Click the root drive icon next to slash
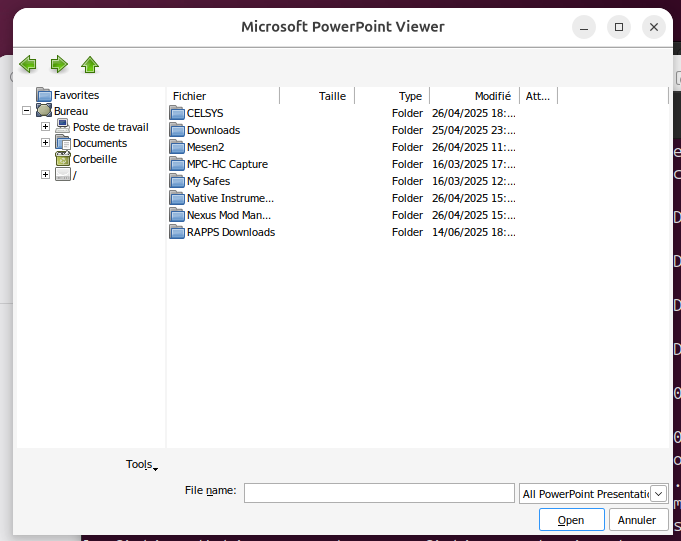This screenshot has width=681, height=541. click(x=63, y=175)
